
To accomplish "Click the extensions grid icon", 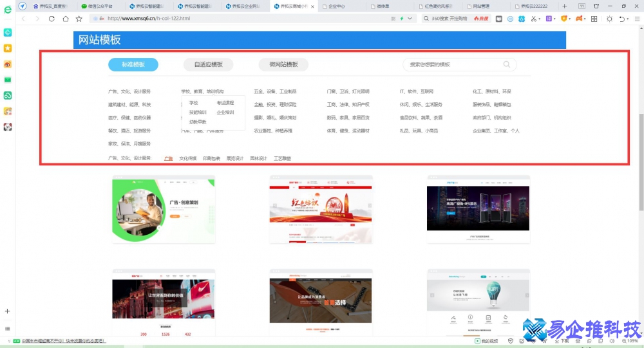I will [x=594, y=19].
